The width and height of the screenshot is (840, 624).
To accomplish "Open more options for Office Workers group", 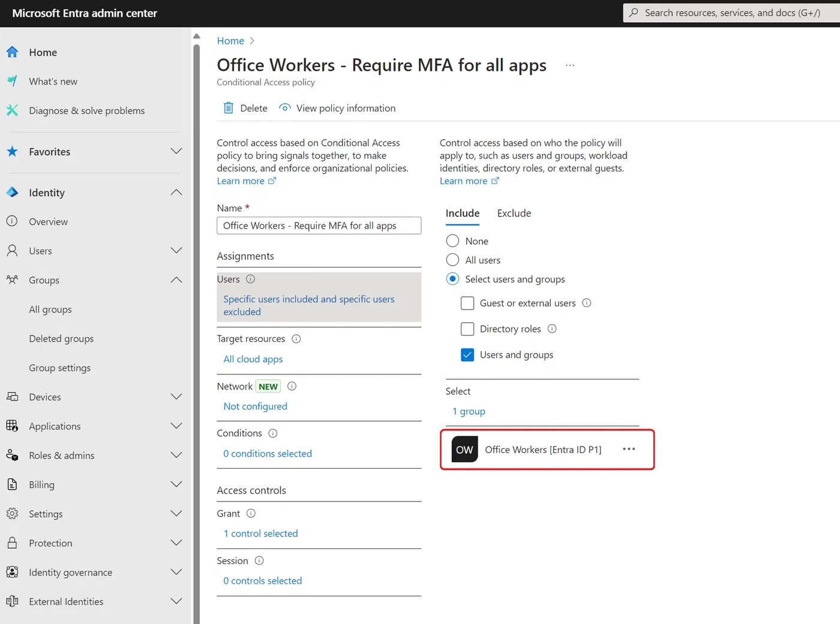I will (x=629, y=449).
